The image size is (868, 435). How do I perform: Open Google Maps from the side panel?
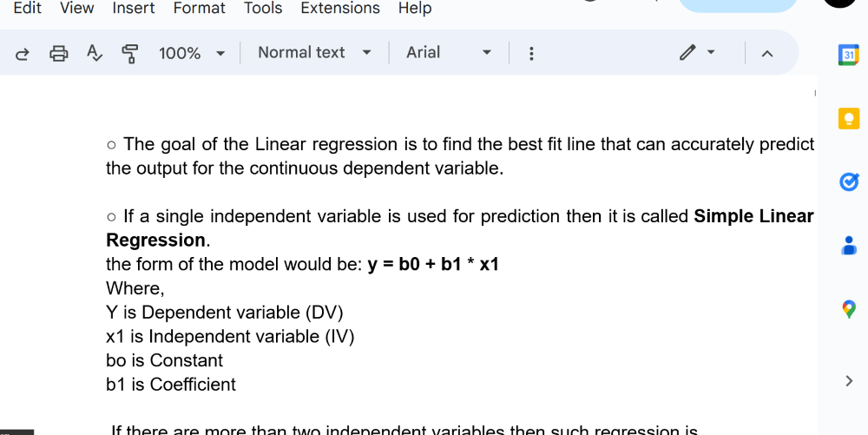pyautogui.click(x=849, y=309)
